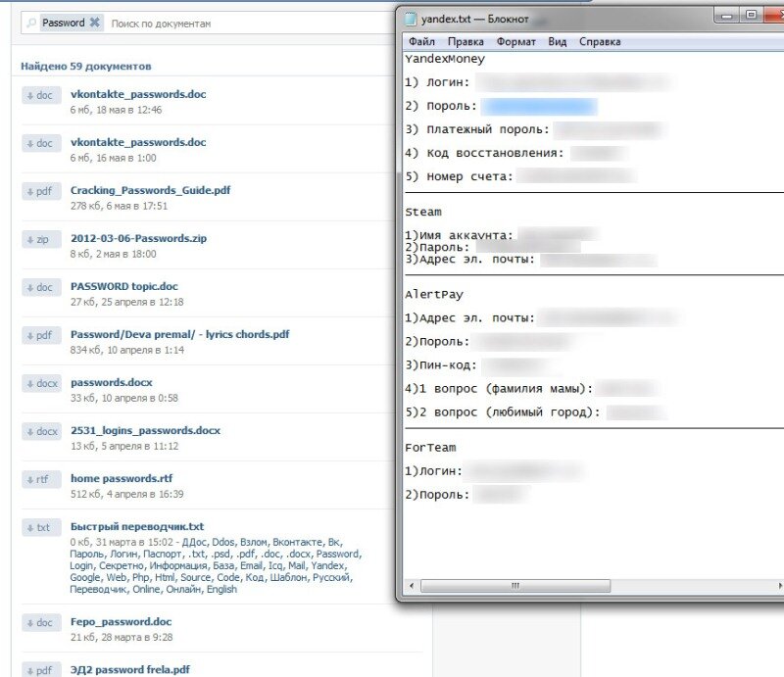Click the highlighted Пороль value in YandexMoney

click(x=540, y=107)
